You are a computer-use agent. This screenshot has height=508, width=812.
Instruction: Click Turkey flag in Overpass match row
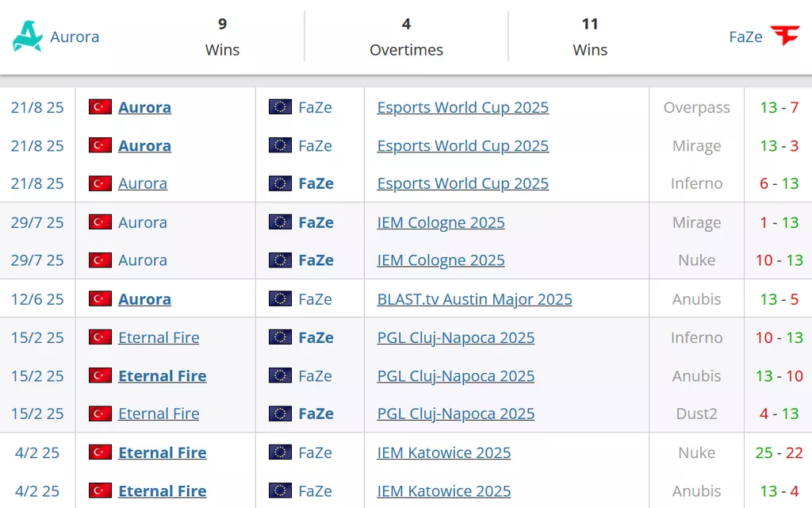pos(100,107)
